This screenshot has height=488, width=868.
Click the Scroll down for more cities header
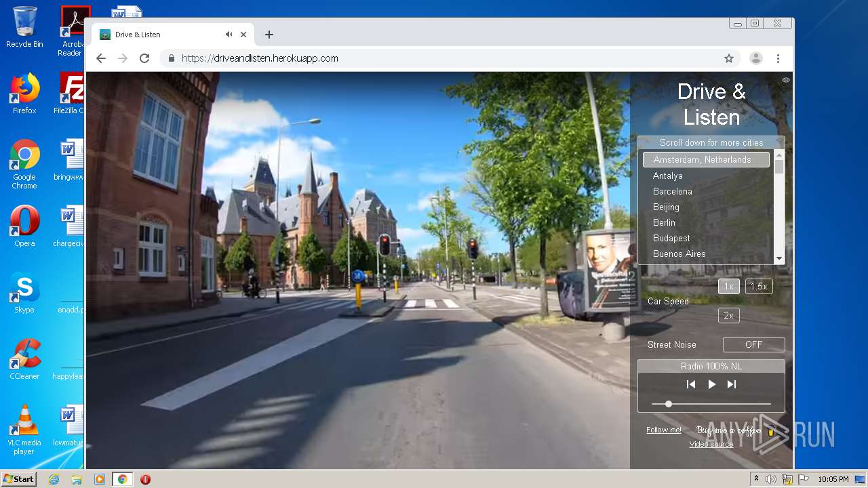pyautogui.click(x=711, y=142)
